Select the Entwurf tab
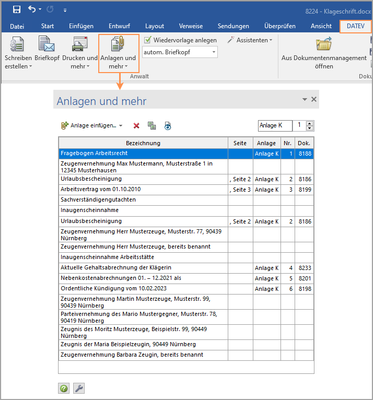 pos(119,26)
